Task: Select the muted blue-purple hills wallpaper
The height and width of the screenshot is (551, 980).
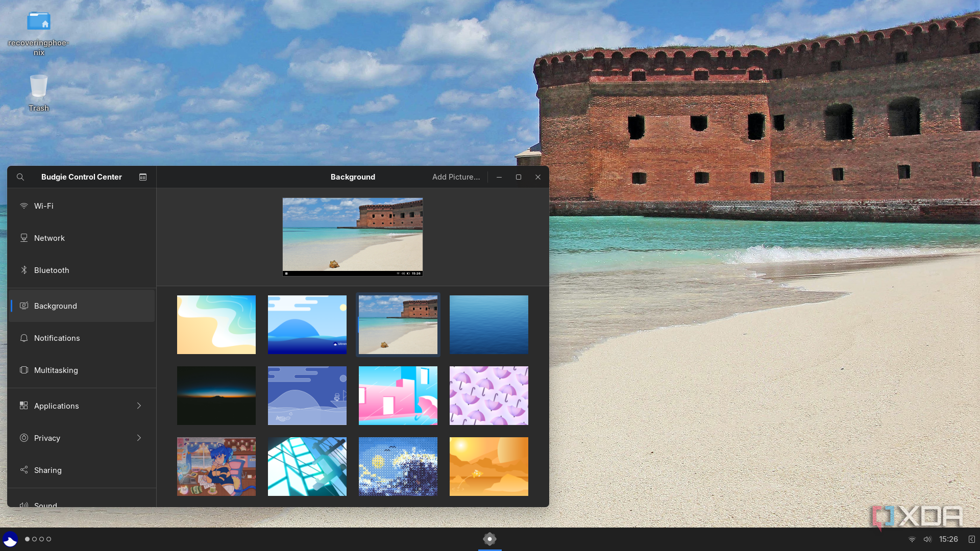Action: click(x=307, y=395)
